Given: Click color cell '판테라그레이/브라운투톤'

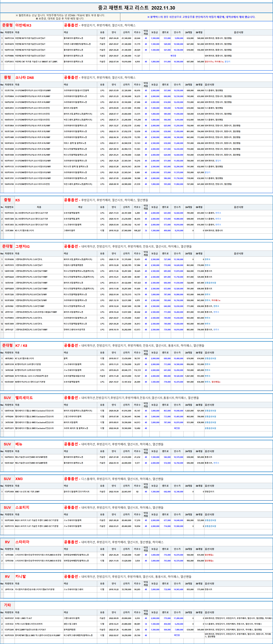Looking at the screenshot, I should point(80,329).
